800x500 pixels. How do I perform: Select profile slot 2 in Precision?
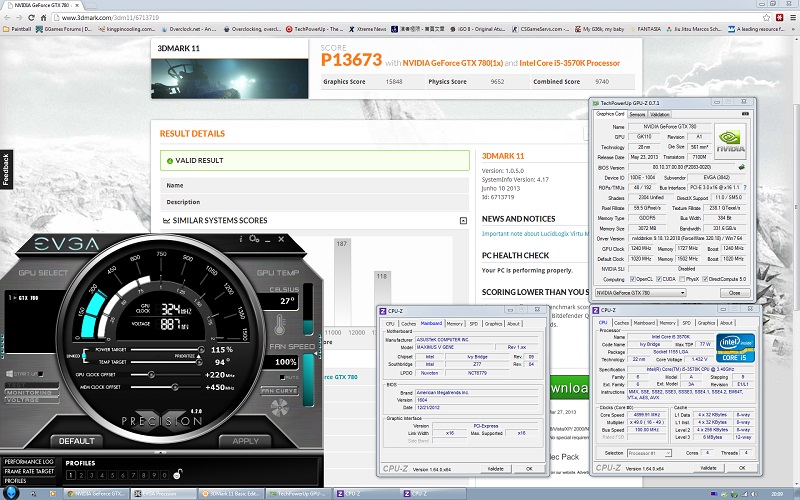81,475
